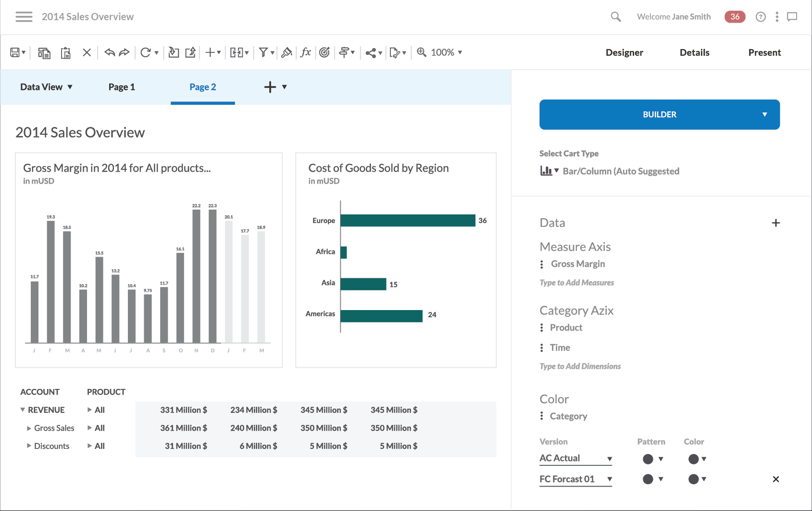The height and width of the screenshot is (511, 812).
Task: Click the Present button
Action: (x=764, y=52)
